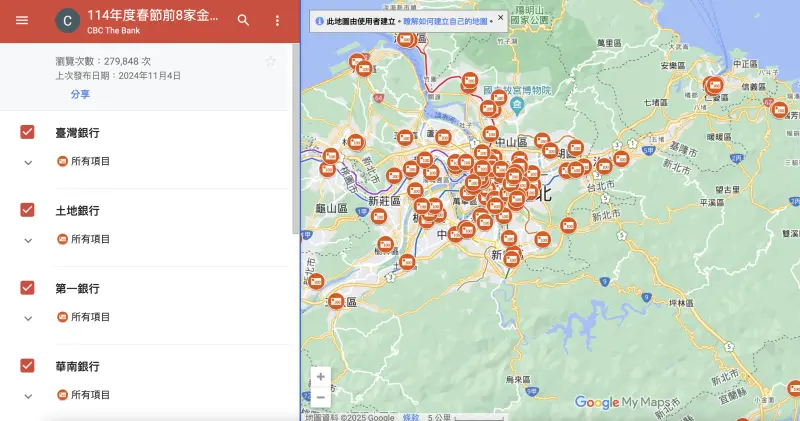Expand 所有項目 under 土地銀行
Screen dimensions: 800x421
tap(28, 240)
